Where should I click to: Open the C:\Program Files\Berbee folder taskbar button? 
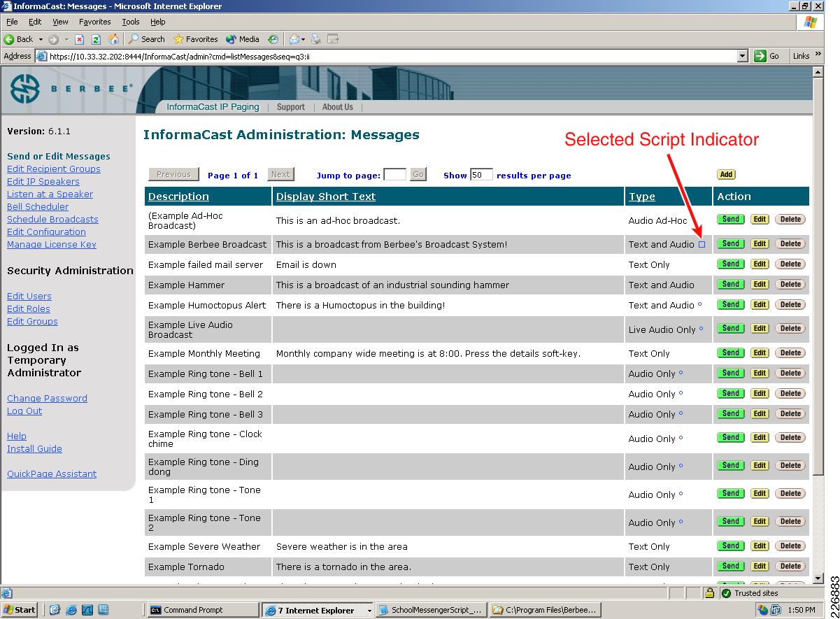[x=544, y=610]
